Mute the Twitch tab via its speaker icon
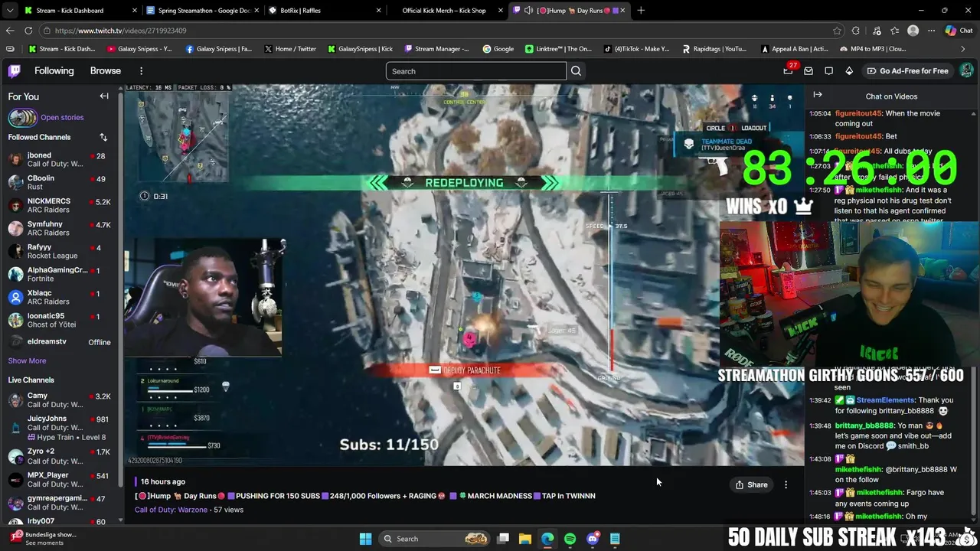 [x=528, y=11]
